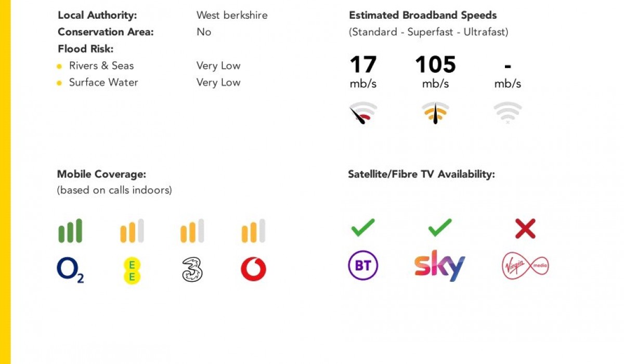Click the 105 mb/s superfast speed value
This screenshot has height=364, width=624.
coord(435,72)
